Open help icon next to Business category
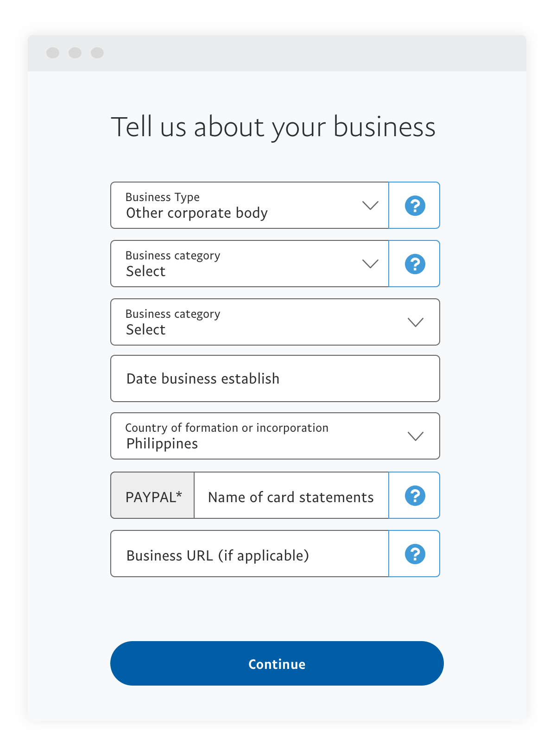 pos(415,264)
